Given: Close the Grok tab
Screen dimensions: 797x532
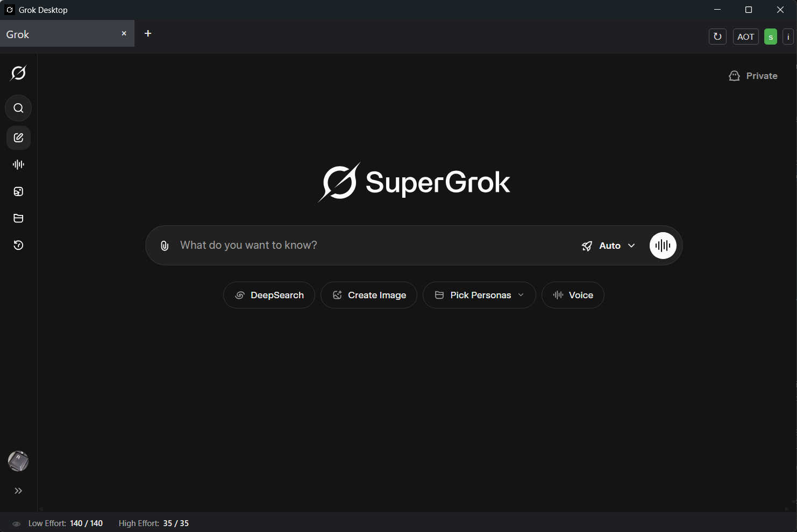Looking at the screenshot, I should tap(124, 33).
